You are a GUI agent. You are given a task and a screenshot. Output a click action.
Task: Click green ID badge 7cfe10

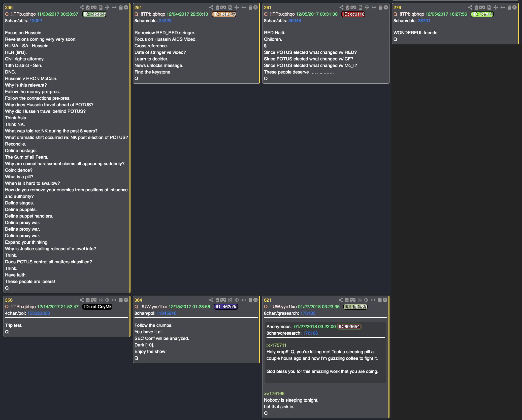[x=482, y=14]
